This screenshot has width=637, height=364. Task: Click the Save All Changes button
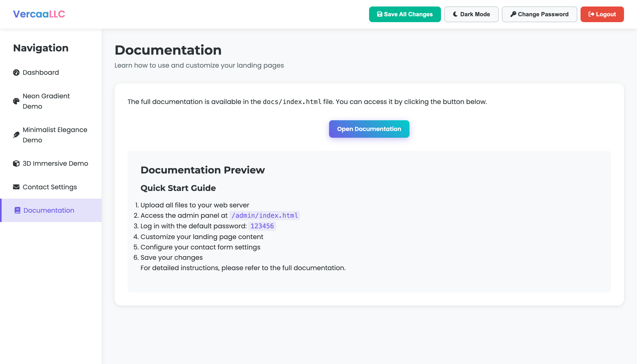pyautogui.click(x=405, y=14)
